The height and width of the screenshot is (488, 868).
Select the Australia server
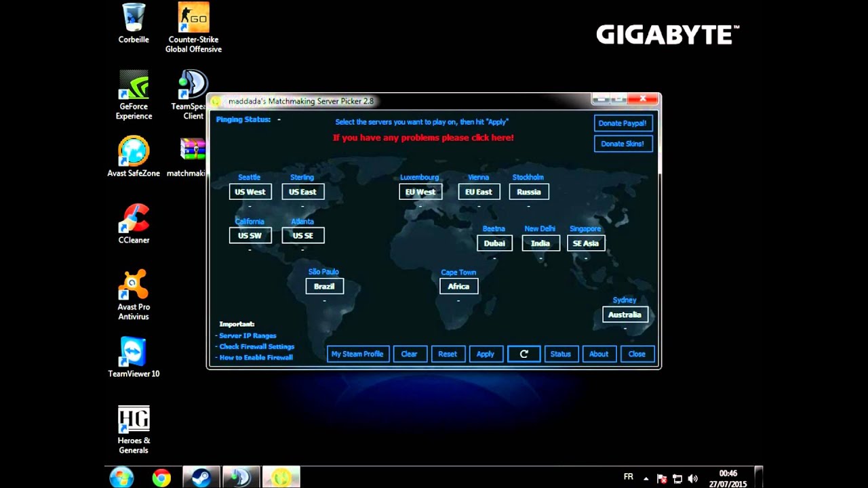(x=625, y=314)
